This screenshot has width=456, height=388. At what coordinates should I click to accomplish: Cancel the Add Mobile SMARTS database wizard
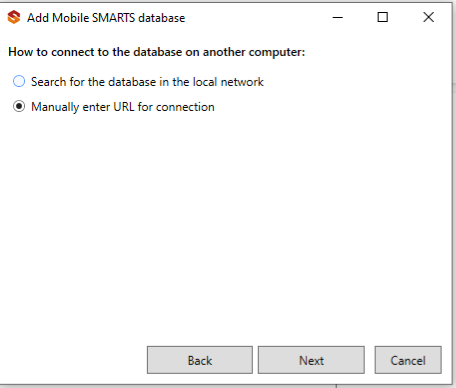coord(408,360)
